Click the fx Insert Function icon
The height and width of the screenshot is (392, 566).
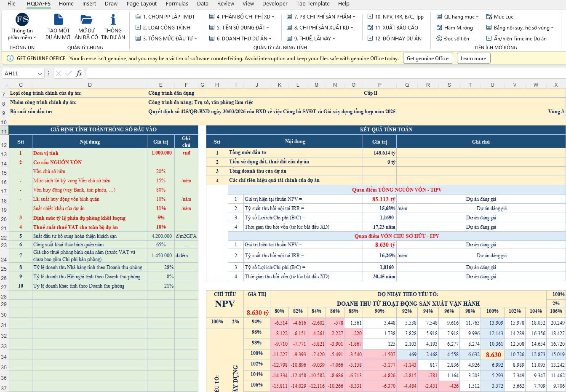79,73
